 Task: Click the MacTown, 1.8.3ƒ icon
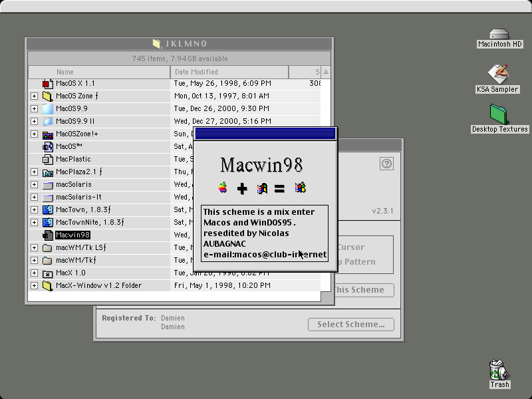(47, 209)
